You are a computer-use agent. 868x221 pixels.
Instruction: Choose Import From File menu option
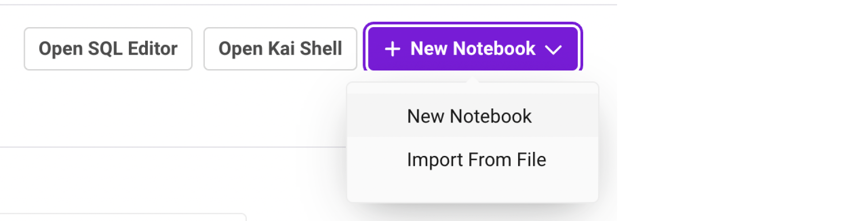pos(476,160)
